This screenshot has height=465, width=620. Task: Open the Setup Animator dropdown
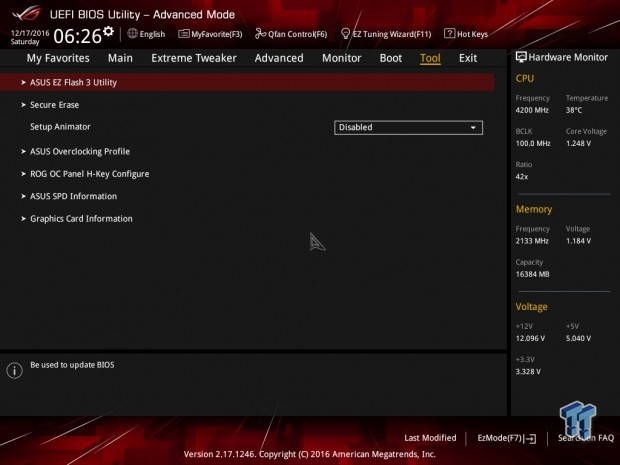pos(408,127)
